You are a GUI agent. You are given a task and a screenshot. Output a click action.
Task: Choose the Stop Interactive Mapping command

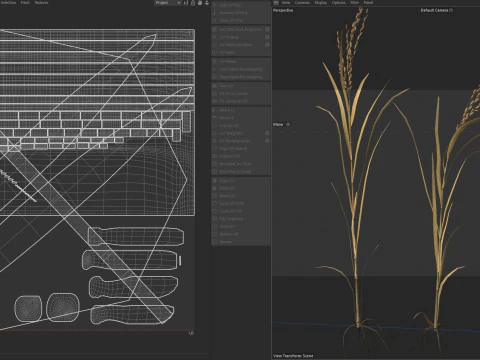(241, 77)
